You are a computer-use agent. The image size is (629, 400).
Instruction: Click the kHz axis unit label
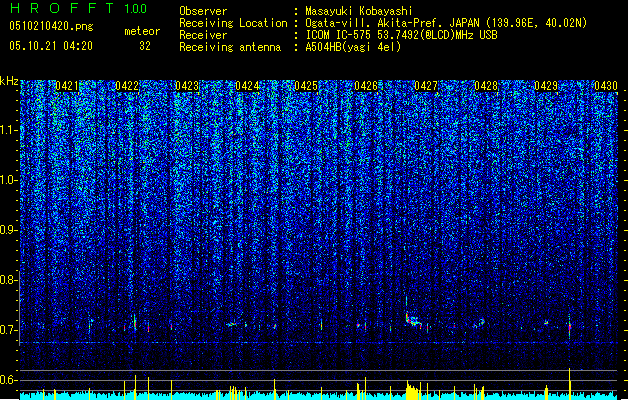[9, 81]
